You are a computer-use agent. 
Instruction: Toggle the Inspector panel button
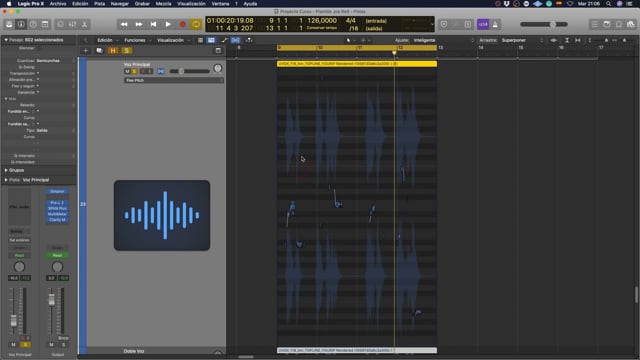tap(21, 24)
